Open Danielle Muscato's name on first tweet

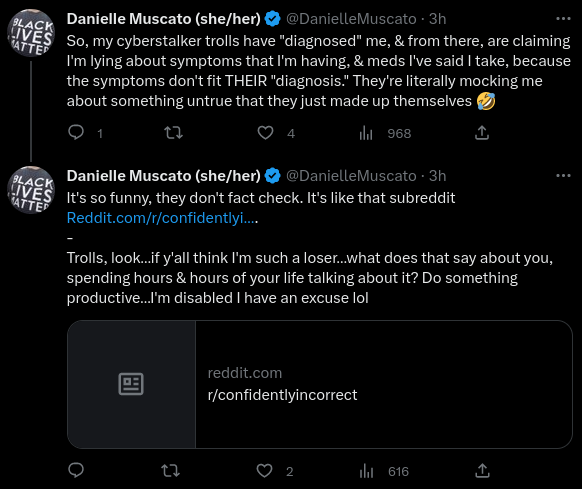tap(164, 19)
